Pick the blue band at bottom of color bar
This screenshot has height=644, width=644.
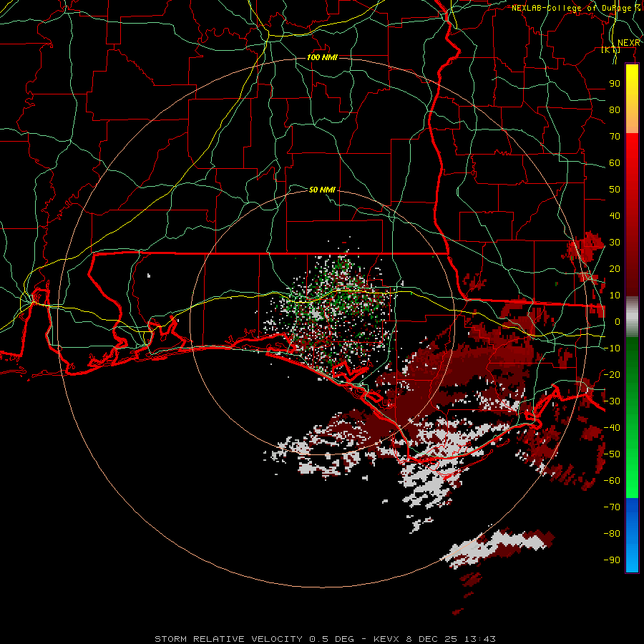coord(632,535)
